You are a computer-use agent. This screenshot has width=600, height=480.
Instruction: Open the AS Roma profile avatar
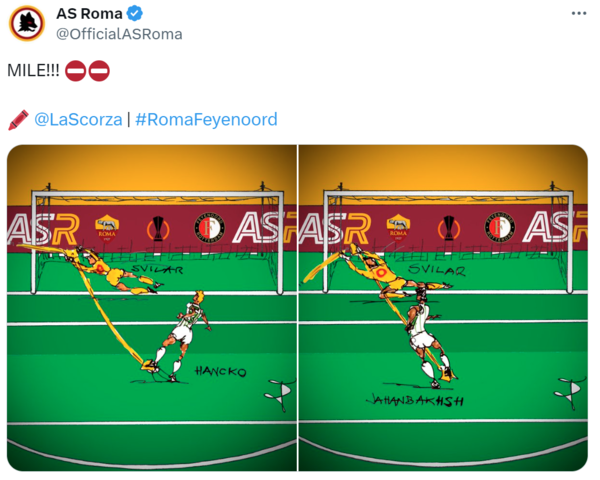pos(27,23)
